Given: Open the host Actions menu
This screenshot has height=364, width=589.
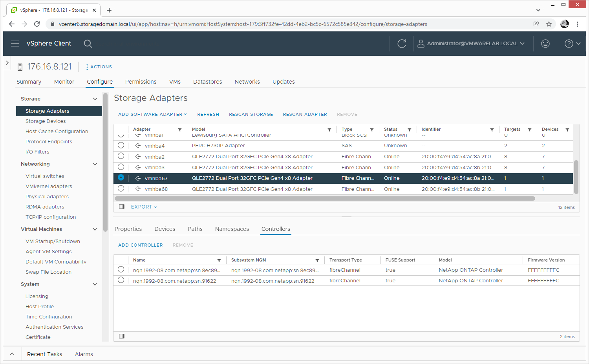Looking at the screenshot, I should click(99, 67).
